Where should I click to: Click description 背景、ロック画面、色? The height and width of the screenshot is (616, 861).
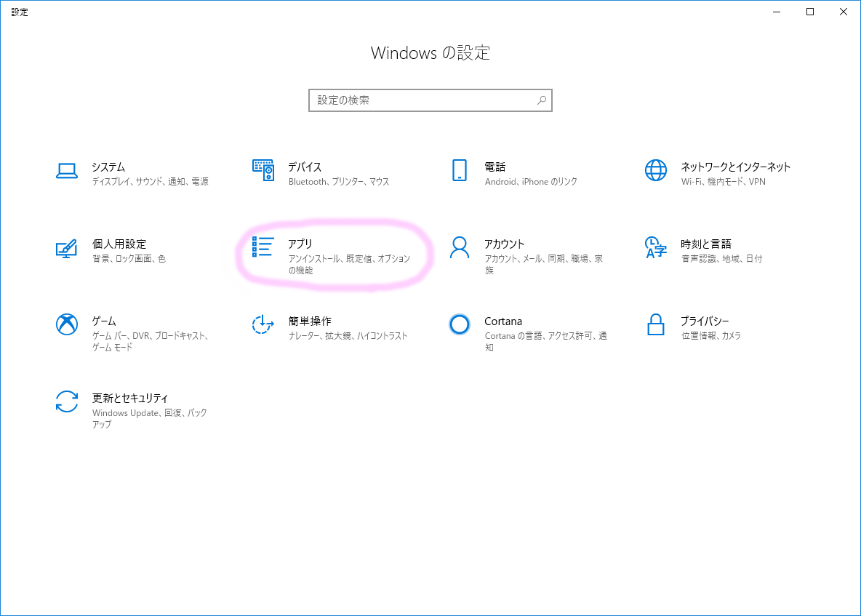point(129,259)
